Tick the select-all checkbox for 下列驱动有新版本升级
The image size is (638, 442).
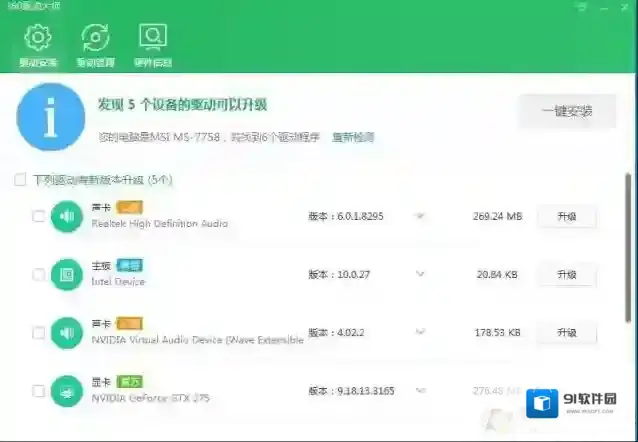tap(20, 180)
